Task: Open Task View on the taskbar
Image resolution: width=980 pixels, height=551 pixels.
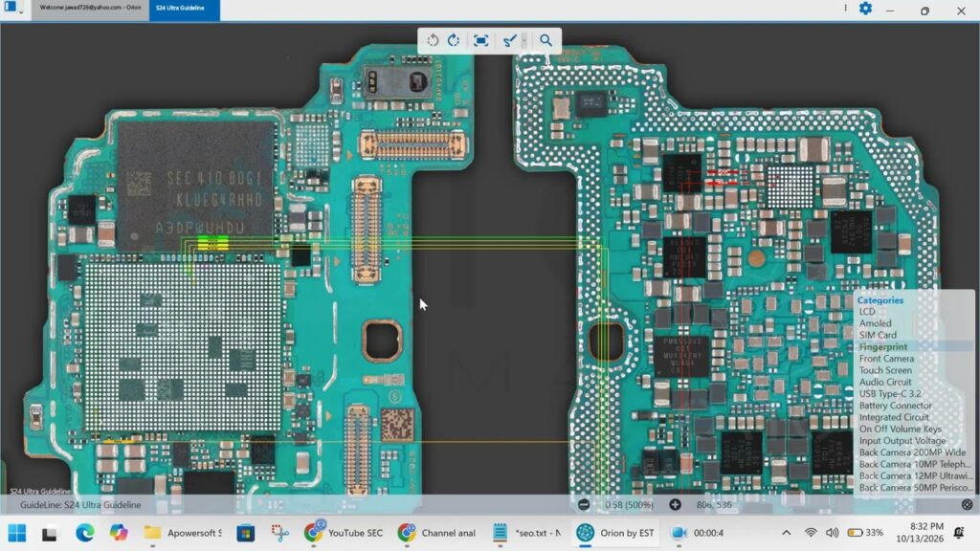Action: tap(50, 533)
